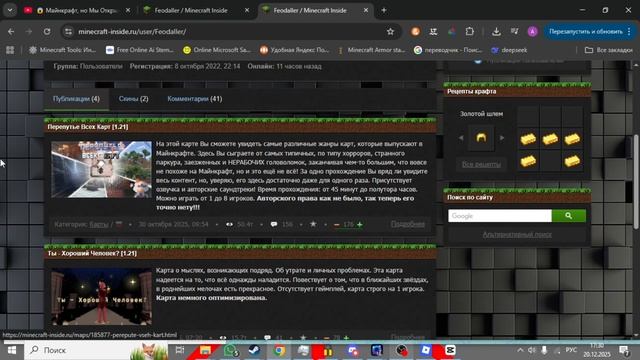Open the переводчик bookmark
Image resolution: width=640 pixels, height=360 pixels.
448,50
